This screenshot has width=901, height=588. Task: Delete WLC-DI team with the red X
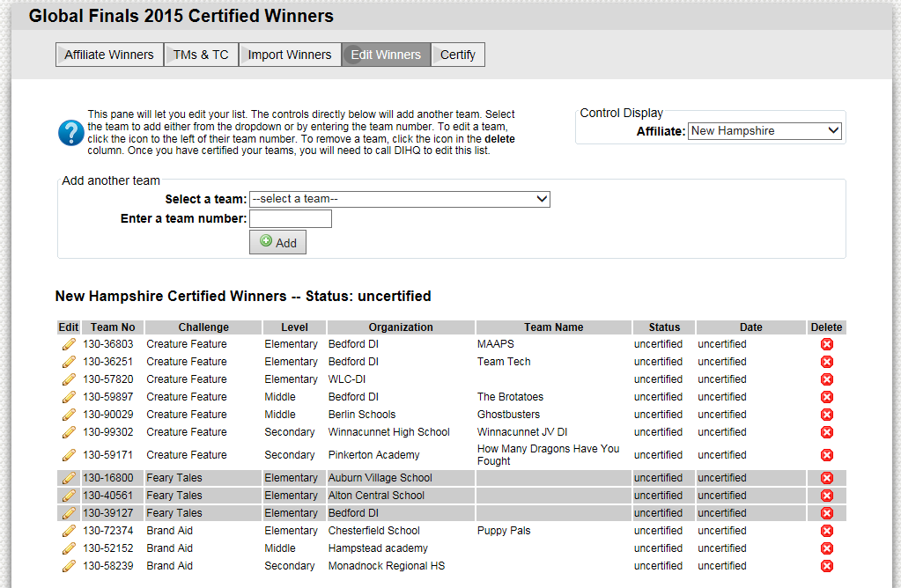tap(827, 379)
